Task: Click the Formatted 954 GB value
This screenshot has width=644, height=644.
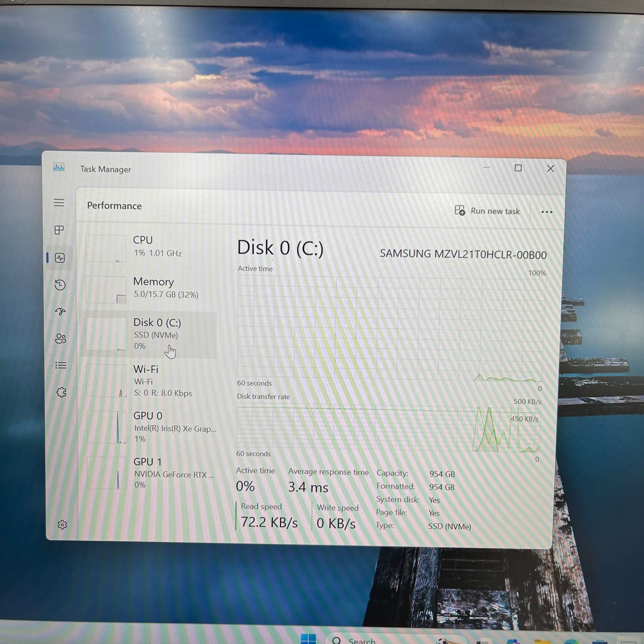Action: 442,487
